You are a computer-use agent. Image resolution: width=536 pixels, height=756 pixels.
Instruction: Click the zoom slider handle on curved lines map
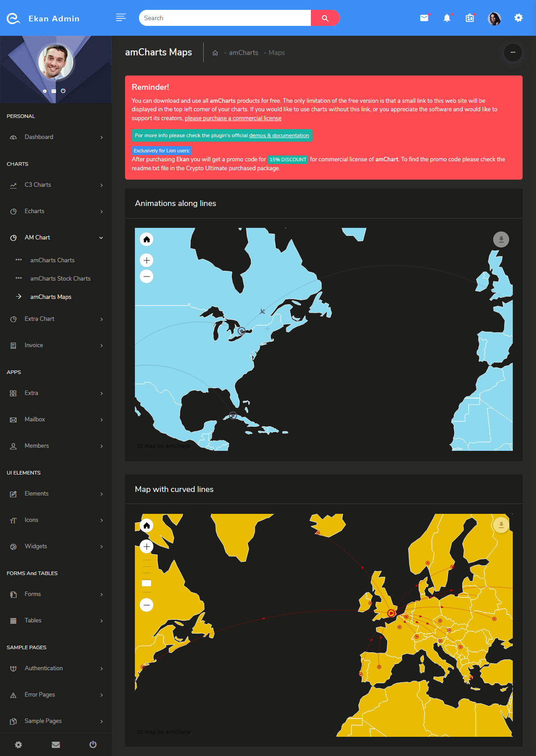point(147,583)
